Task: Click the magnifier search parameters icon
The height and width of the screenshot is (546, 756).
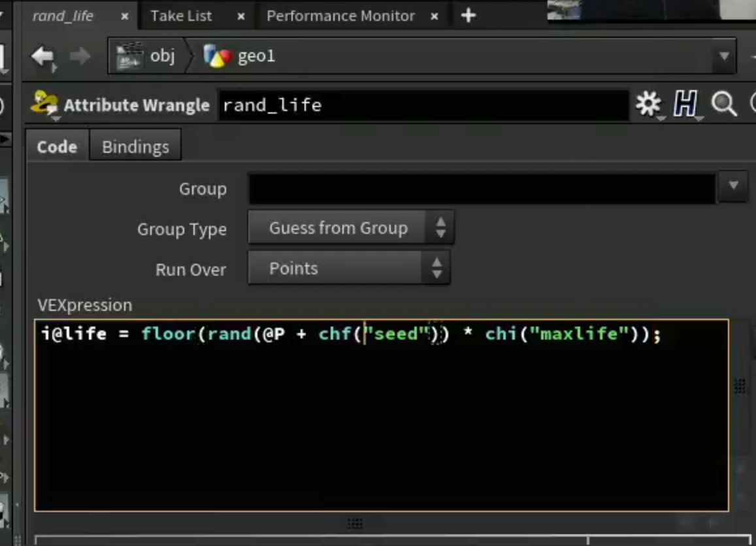Action: click(724, 104)
